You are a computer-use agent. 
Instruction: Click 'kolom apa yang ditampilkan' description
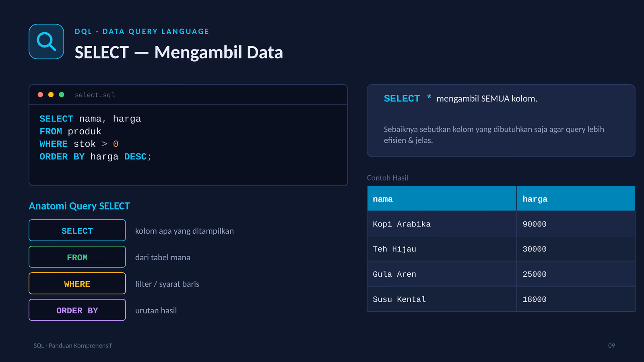(184, 231)
